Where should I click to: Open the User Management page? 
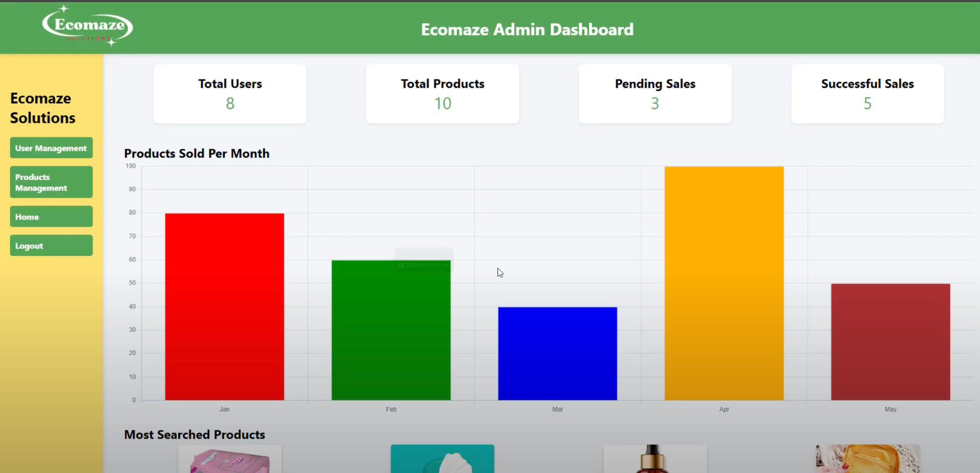point(51,148)
